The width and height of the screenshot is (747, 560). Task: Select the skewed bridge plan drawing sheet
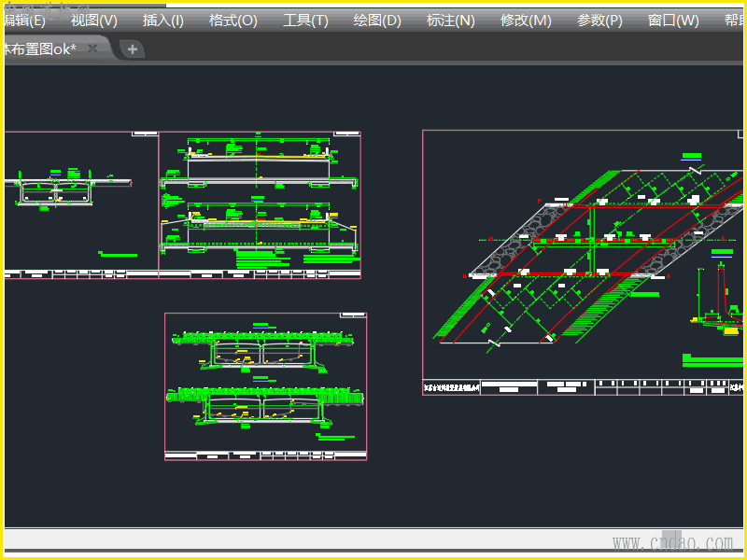583,262
